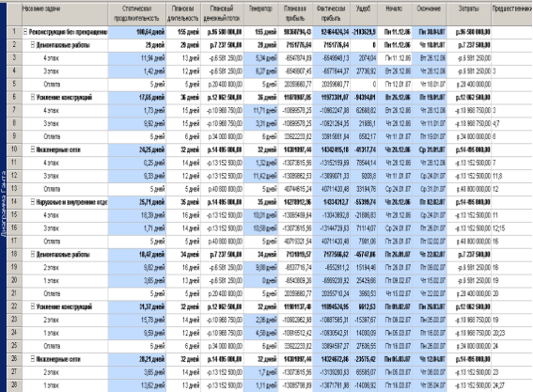
Task: Select the Плановая прибыль column header
Action: (295, 14)
